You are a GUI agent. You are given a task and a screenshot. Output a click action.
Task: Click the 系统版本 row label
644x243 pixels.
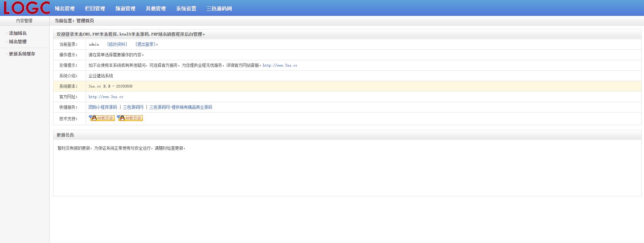pyautogui.click(x=68, y=86)
